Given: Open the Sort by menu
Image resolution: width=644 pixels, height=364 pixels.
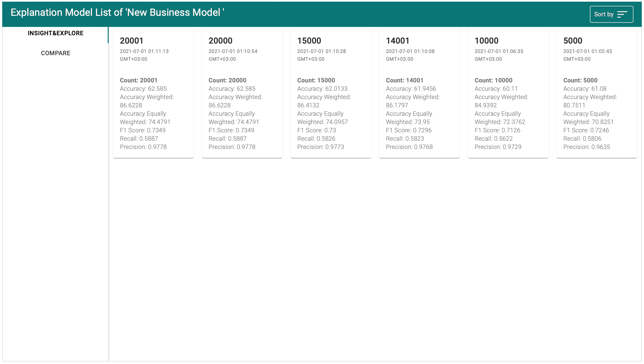Looking at the screenshot, I should [611, 14].
